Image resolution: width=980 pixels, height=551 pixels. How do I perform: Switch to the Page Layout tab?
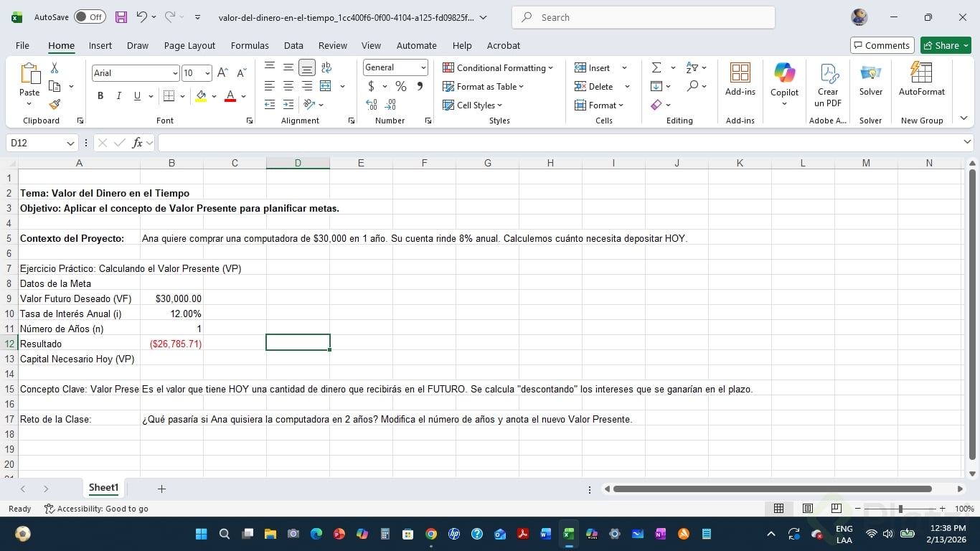point(189,45)
